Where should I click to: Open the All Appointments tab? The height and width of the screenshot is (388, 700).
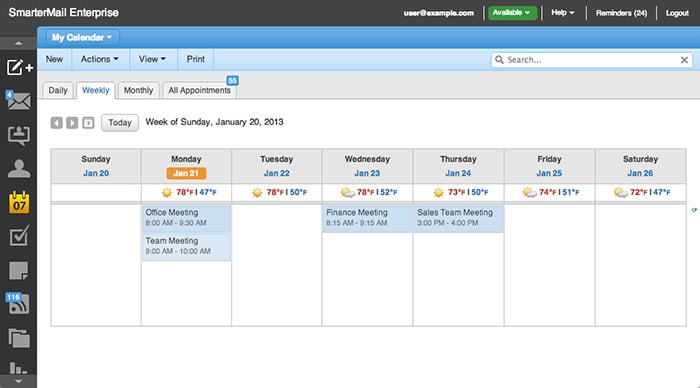(200, 90)
